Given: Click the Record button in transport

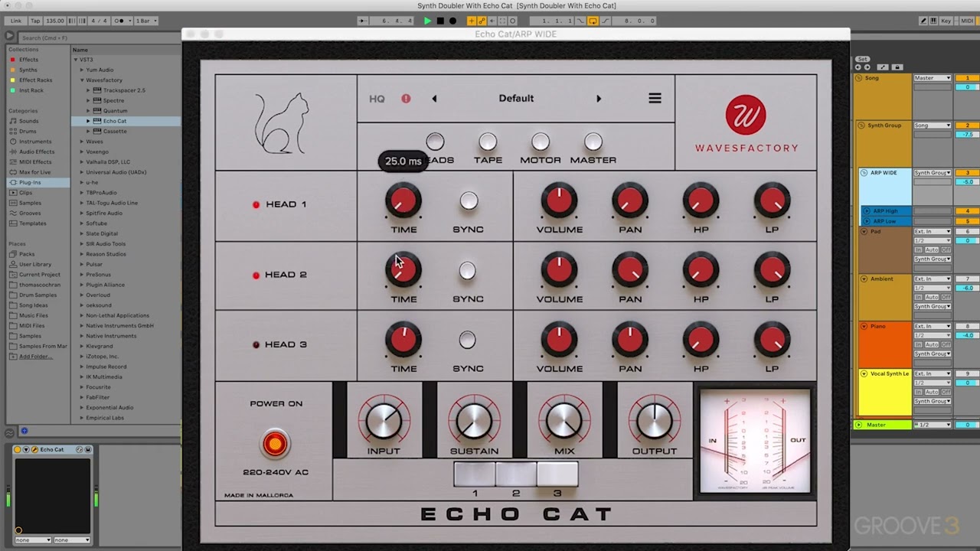Looking at the screenshot, I should tap(452, 21).
